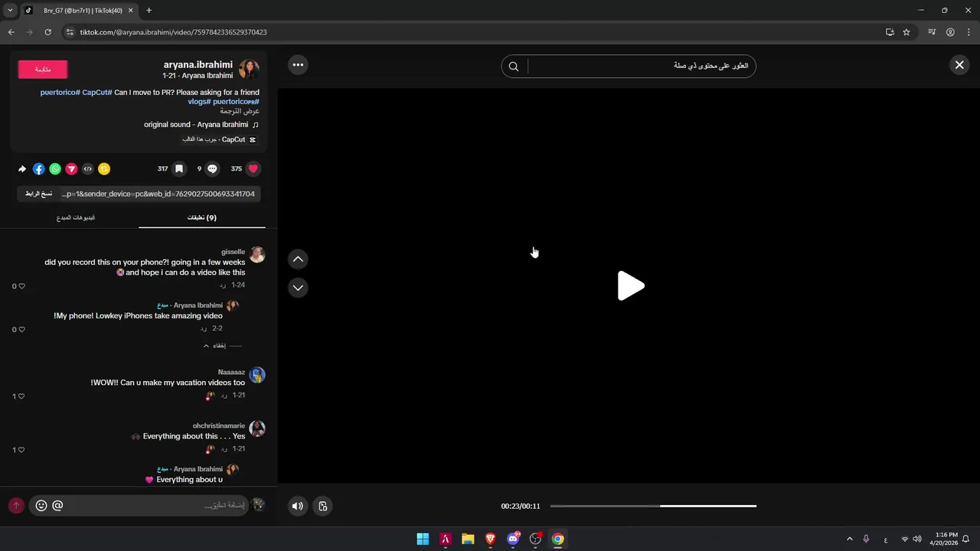The height and width of the screenshot is (551, 980).
Task: Mute the video using the speaker icon
Action: (x=298, y=506)
